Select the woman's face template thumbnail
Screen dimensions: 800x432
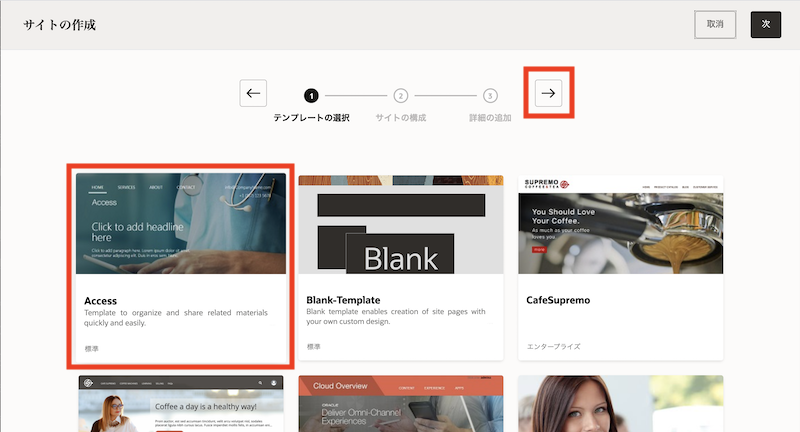coord(620,404)
